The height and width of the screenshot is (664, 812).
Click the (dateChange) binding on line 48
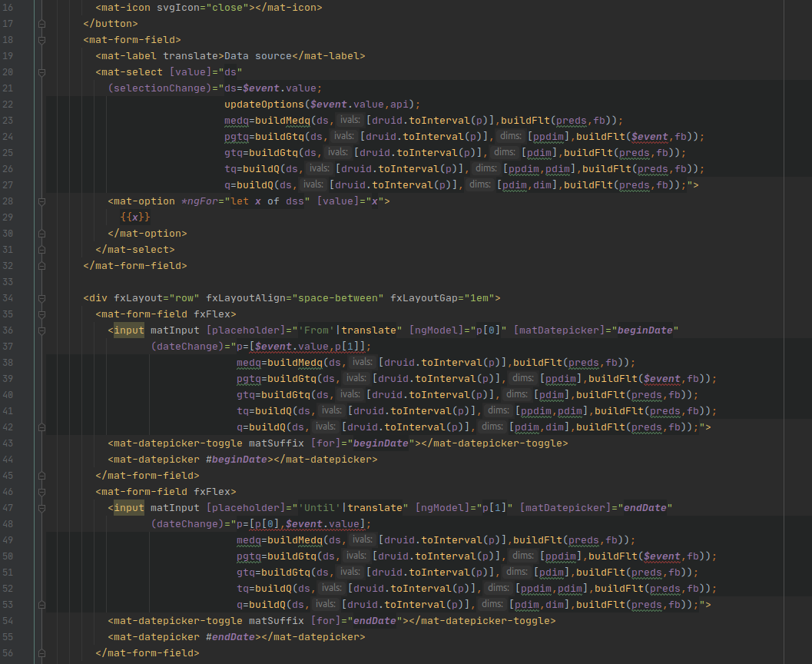pos(187,523)
